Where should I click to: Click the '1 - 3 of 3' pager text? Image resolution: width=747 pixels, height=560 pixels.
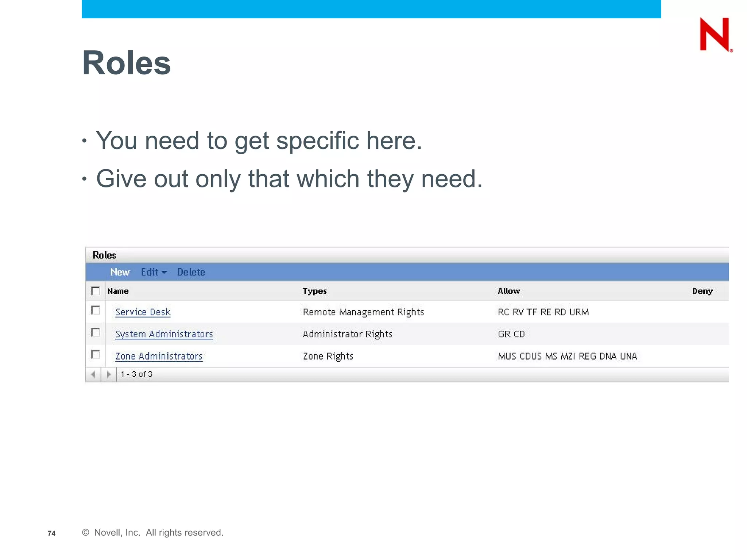coord(136,374)
